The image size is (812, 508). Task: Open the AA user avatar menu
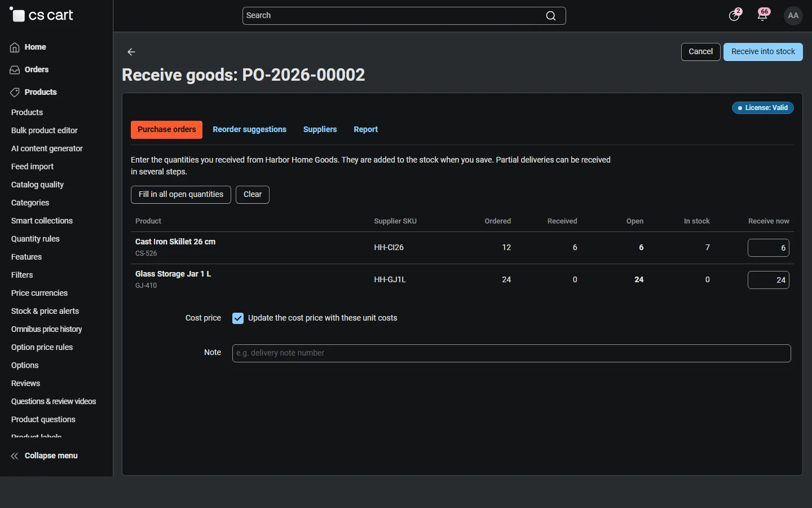pyautogui.click(x=793, y=15)
